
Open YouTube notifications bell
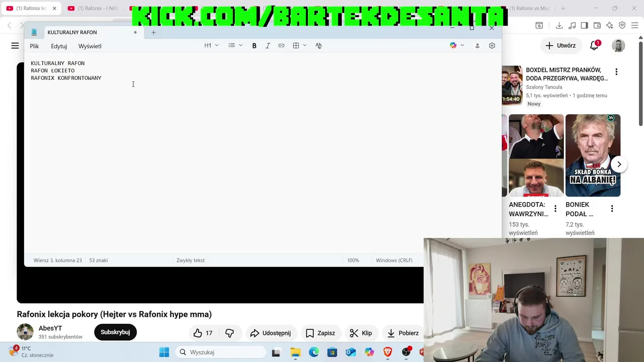coord(594,46)
